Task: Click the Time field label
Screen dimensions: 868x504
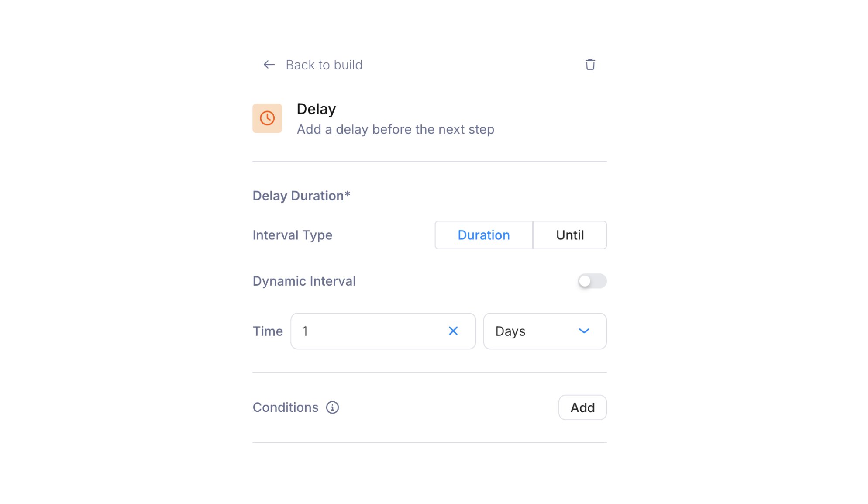Action: click(x=268, y=331)
